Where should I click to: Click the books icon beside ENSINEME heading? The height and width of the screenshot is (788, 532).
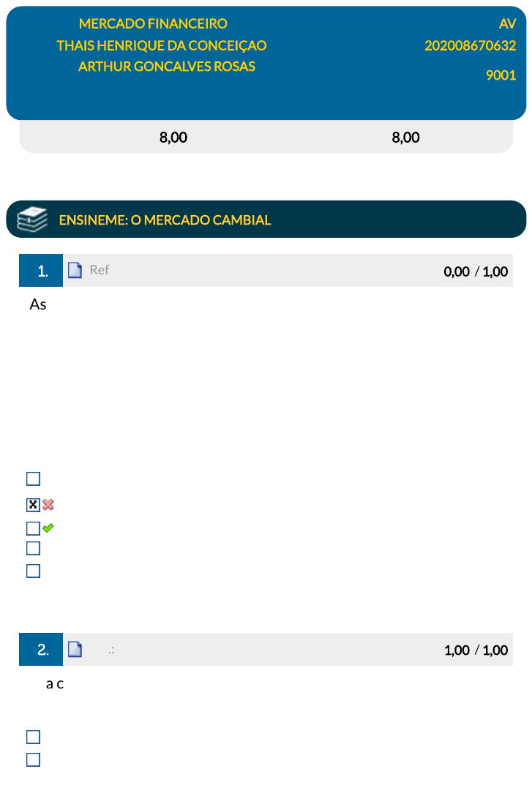pyautogui.click(x=32, y=219)
